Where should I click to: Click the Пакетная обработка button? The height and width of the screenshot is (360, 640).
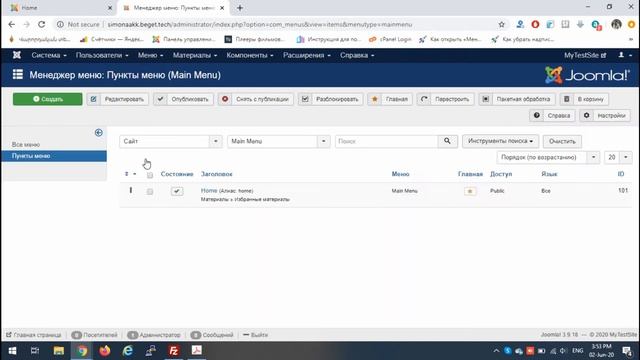coord(517,99)
